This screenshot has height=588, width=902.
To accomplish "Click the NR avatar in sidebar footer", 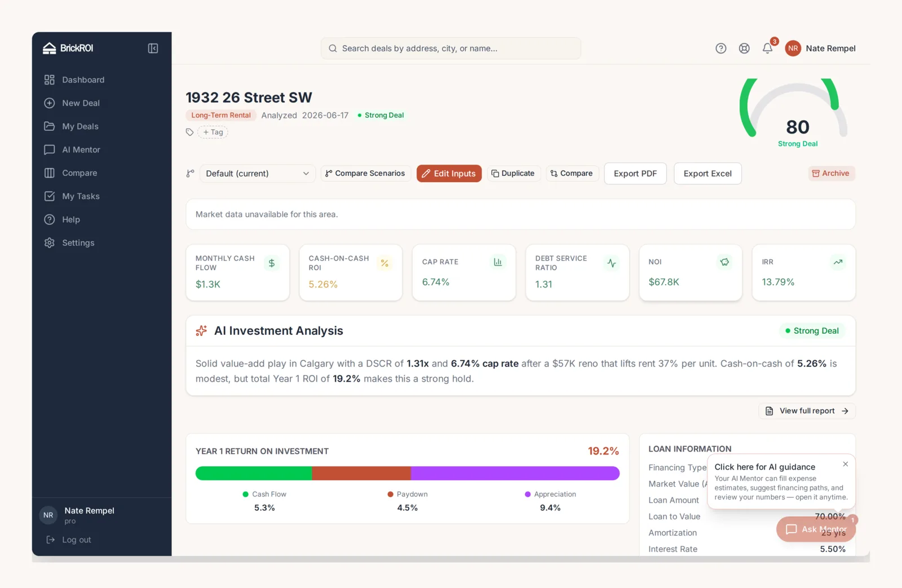I will 48,515.
